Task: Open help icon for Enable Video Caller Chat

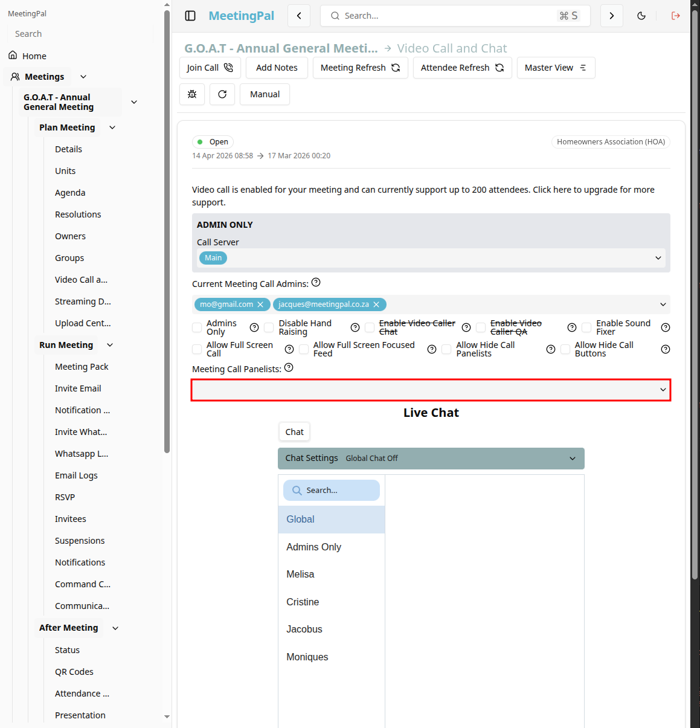Action: tap(466, 327)
